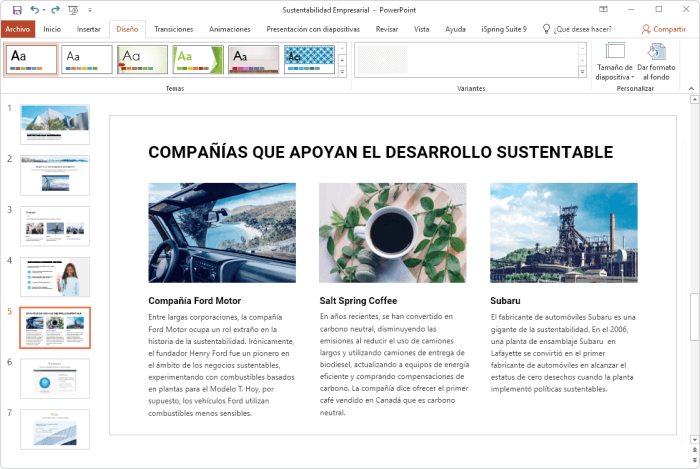The height and width of the screenshot is (469, 700).
Task: Apply the theme with green arrow
Action: tap(198, 59)
